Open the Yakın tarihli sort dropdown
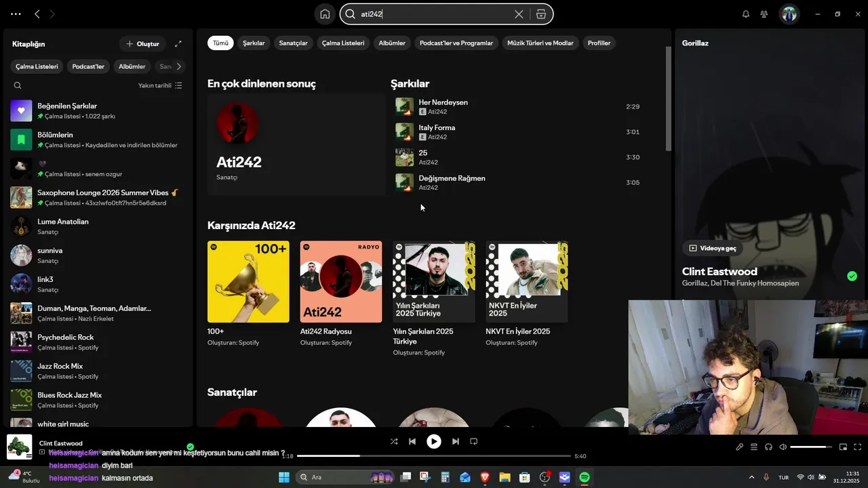Screen dimensions: 868x488 coord(160,85)
